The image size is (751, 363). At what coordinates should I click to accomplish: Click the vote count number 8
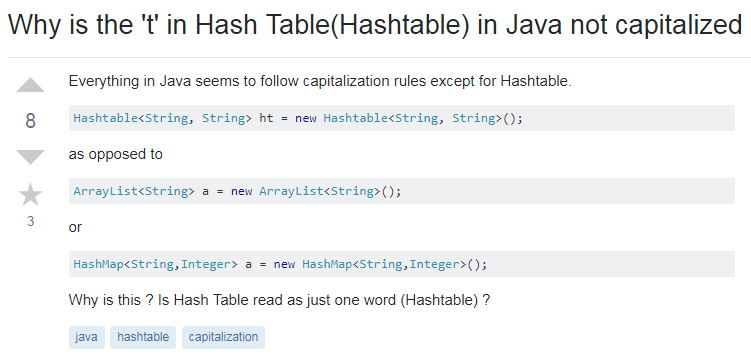tap(30, 120)
